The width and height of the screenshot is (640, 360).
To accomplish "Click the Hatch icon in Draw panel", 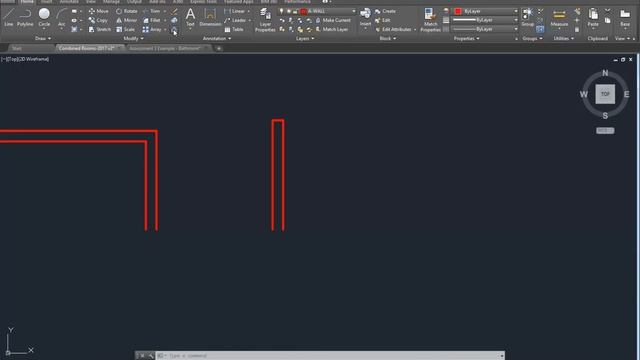I will pyautogui.click(x=74, y=29).
